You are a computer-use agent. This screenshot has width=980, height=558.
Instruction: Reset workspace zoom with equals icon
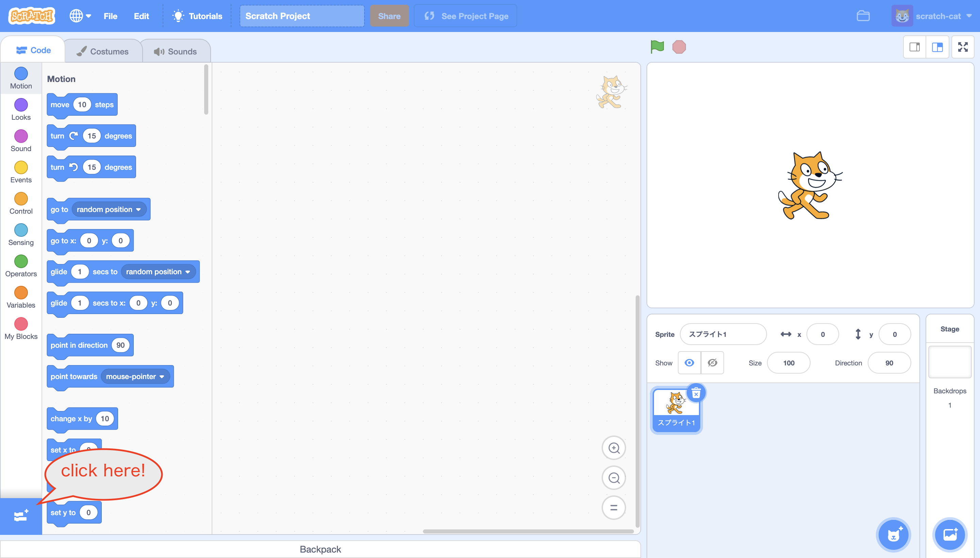[614, 508]
